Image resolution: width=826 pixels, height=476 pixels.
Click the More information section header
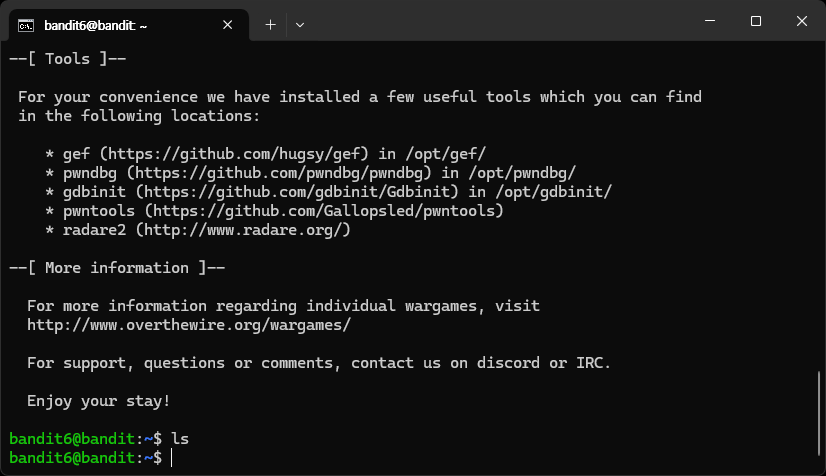point(117,267)
